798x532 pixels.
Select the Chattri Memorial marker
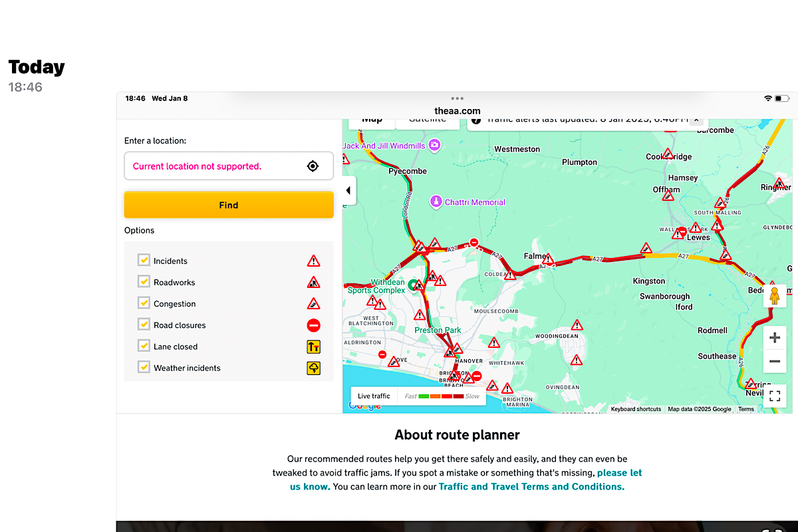point(436,201)
